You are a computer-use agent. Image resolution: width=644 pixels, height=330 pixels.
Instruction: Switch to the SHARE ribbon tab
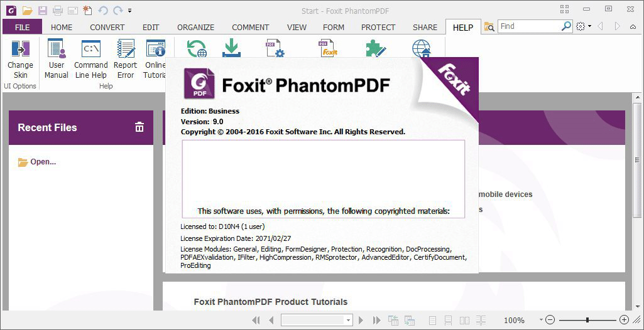pos(425,28)
